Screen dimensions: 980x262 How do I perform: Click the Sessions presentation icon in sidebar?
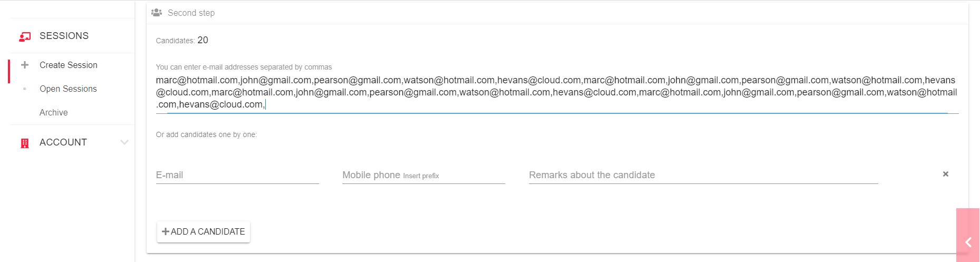(x=24, y=36)
